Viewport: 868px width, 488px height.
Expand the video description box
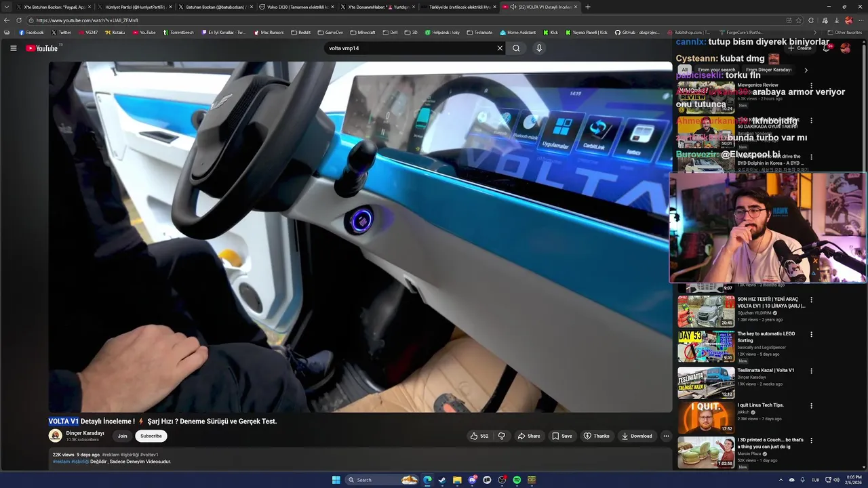click(359, 458)
